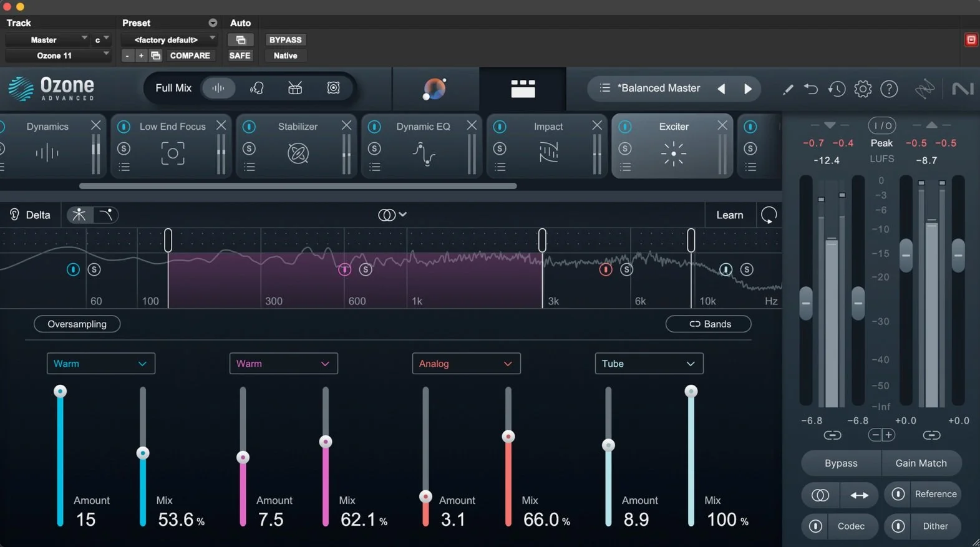
Task: Open the Preset menu circular arrow
Action: coord(213,23)
